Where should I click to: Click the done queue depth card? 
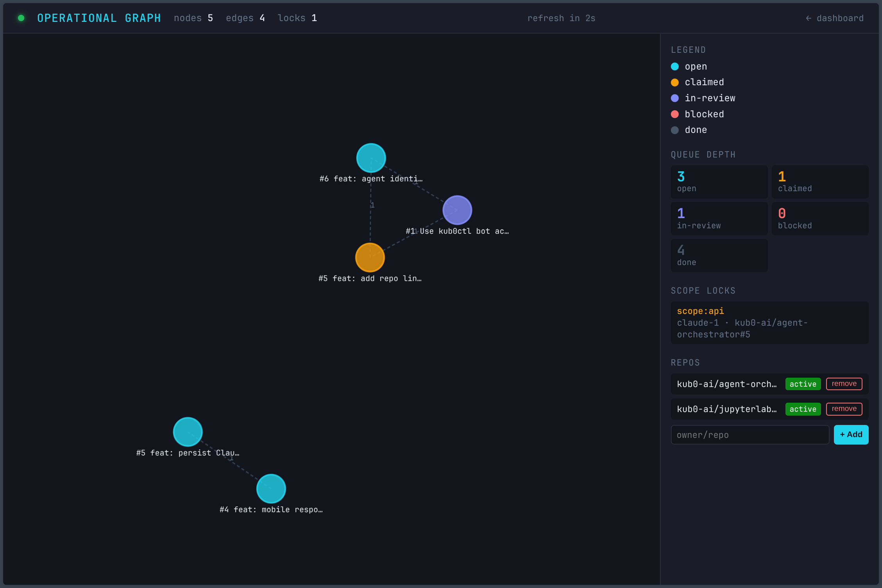tap(719, 255)
